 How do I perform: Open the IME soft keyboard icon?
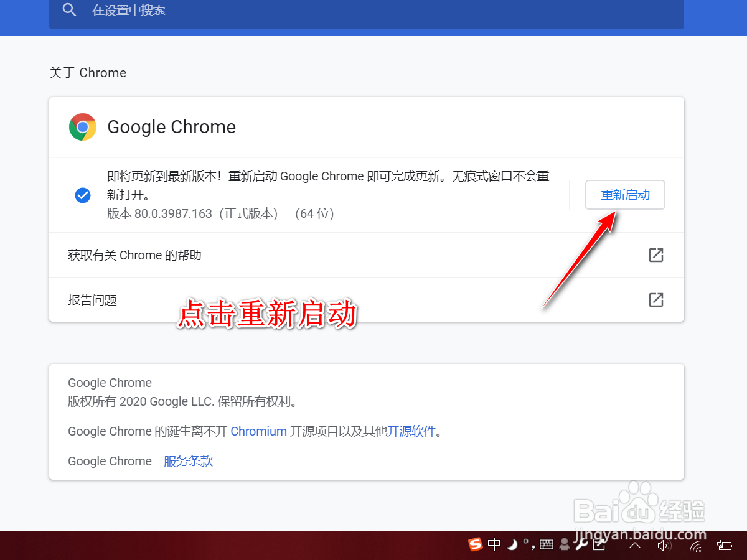[x=546, y=545]
